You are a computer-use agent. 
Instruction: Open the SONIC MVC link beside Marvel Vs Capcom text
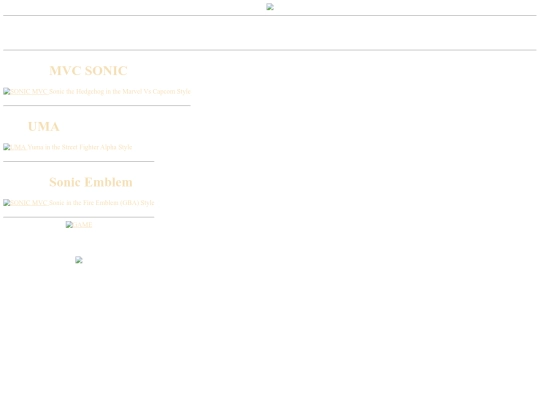tap(26, 91)
